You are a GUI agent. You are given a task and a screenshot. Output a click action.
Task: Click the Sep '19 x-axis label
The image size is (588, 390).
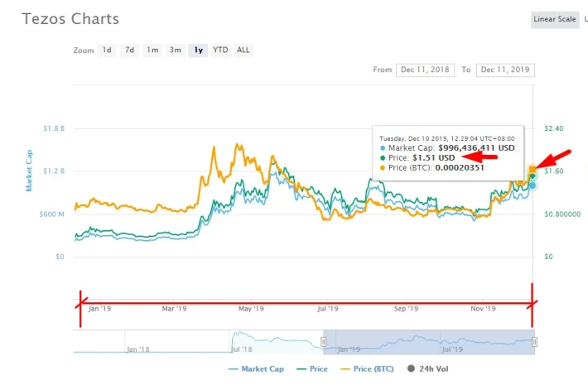tap(406, 309)
